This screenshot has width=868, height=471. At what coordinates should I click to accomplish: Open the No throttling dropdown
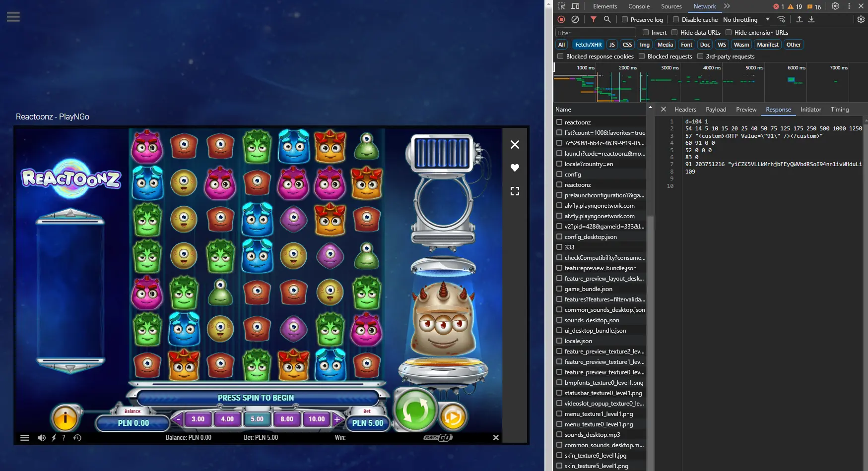pos(746,20)
